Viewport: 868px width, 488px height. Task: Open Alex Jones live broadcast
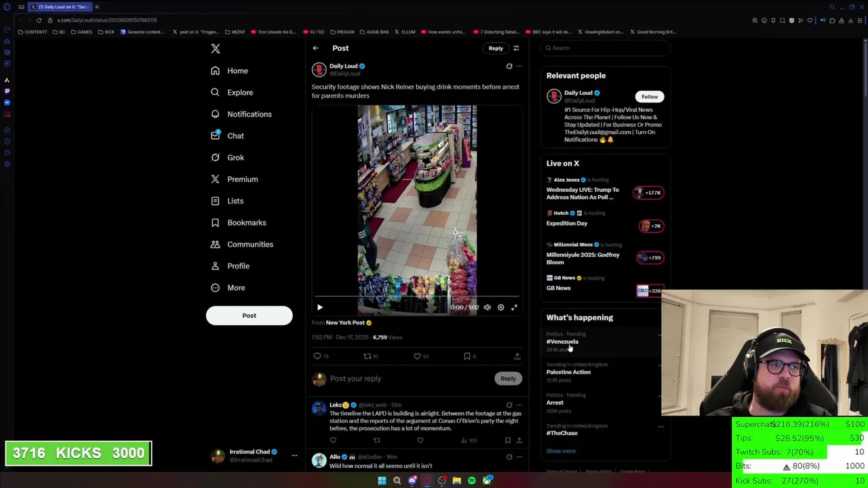point(605,188)
